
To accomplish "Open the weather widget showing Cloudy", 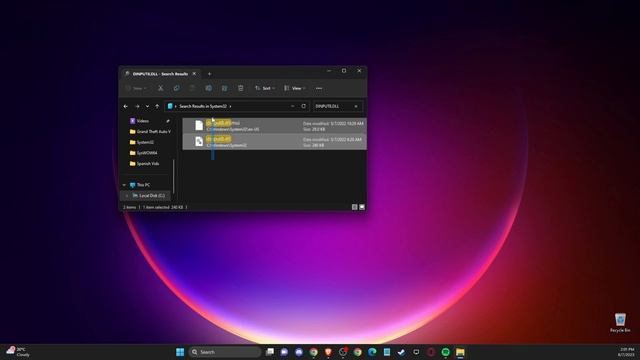I will click(x=18, y=352).
